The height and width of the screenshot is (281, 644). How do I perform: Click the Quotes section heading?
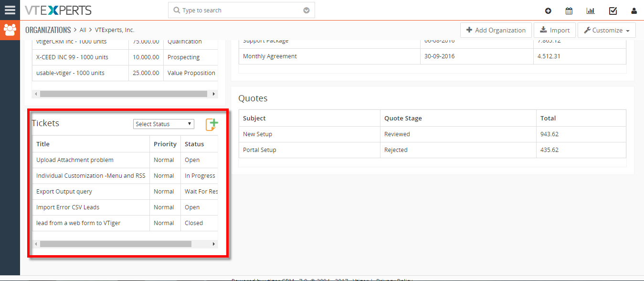(x=253, y=98)
